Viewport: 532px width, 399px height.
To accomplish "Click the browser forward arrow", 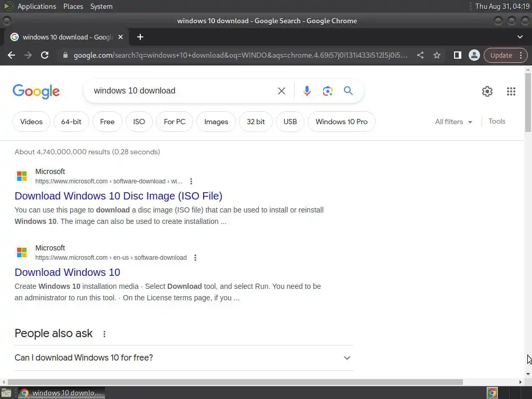I will click(28, 55).
